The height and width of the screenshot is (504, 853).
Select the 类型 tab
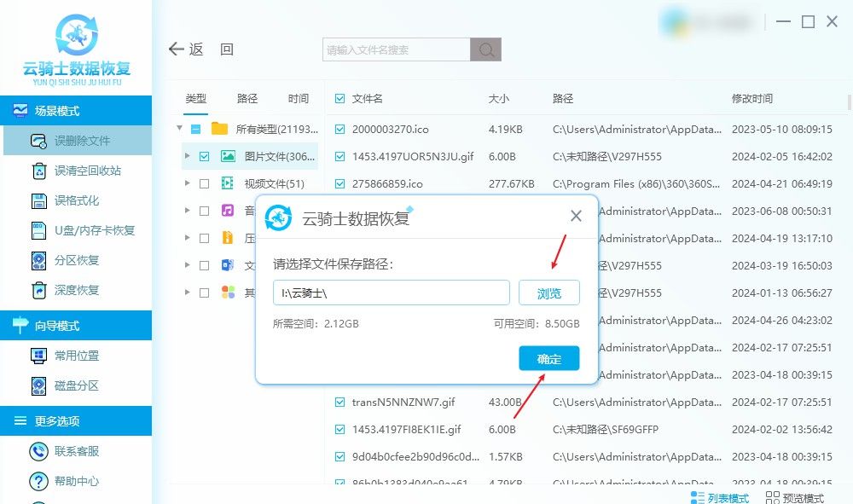click(196, 98)
